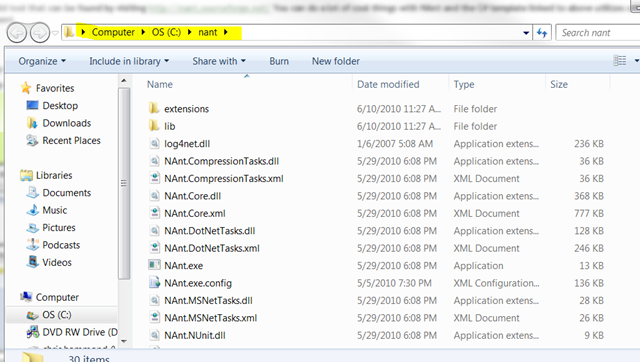Screen dimensions: 640x362
Task: Click the Burn toolbar item
Action: [x=279, y=61]
